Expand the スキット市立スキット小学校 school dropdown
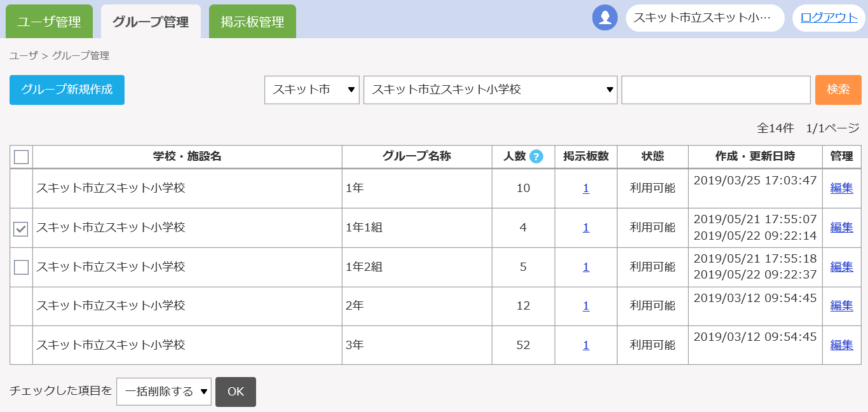This screenshot has width=868, height=412. [490, 90]
